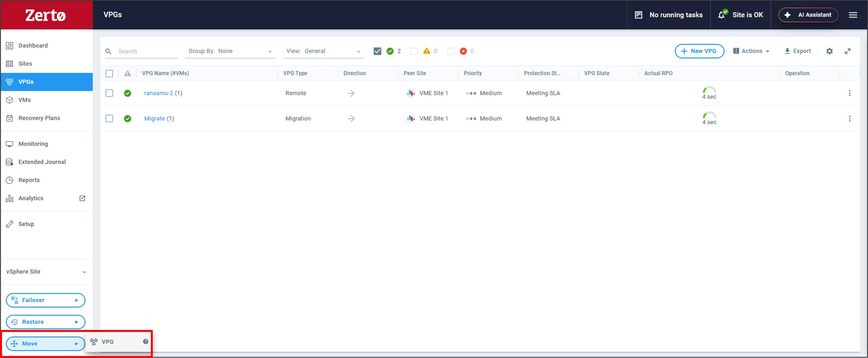The image size is (868, 358).
Task: Open row options for Migrate VPG
Action: pos(850,119)
